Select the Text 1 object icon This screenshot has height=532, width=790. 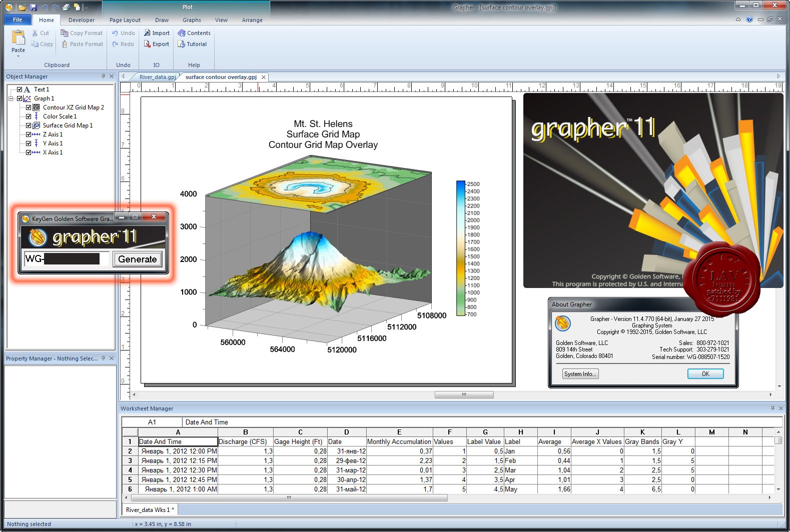27,89
